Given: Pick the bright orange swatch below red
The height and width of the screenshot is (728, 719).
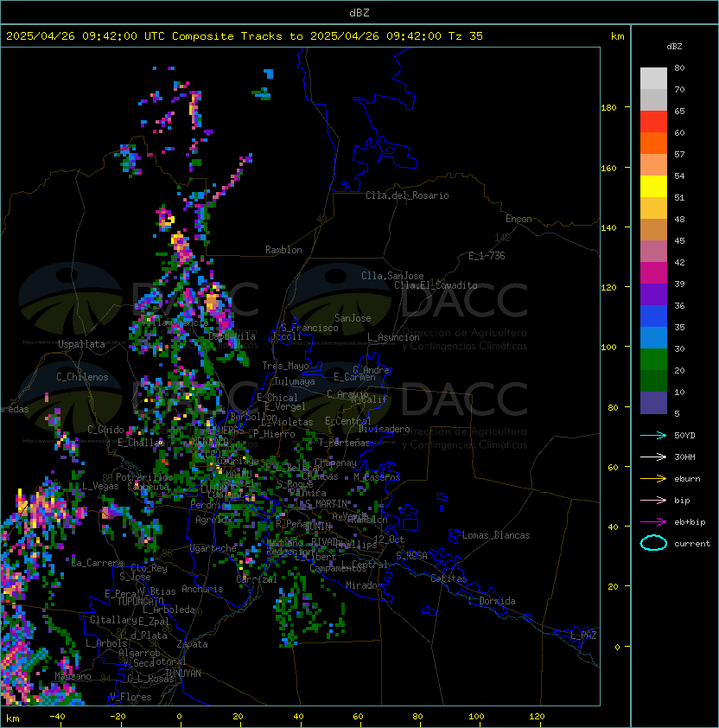Looking at the screenshot, I should tap(653, 144).
